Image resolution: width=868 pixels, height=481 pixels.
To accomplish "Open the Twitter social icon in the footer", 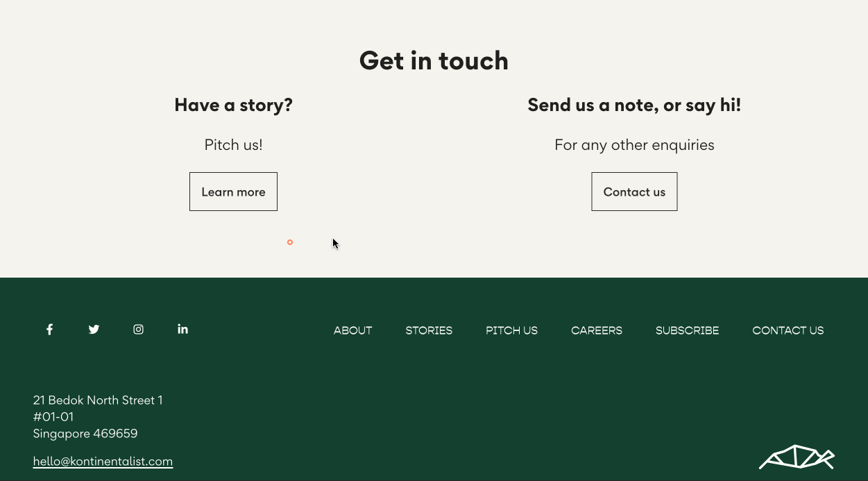I will [94, 329].
